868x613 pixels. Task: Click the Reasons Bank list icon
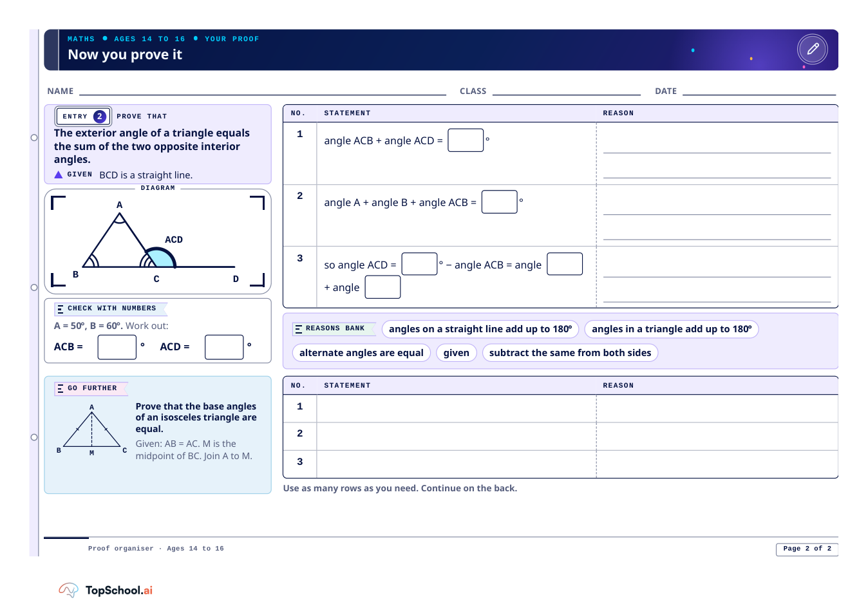tap(298, 329)
